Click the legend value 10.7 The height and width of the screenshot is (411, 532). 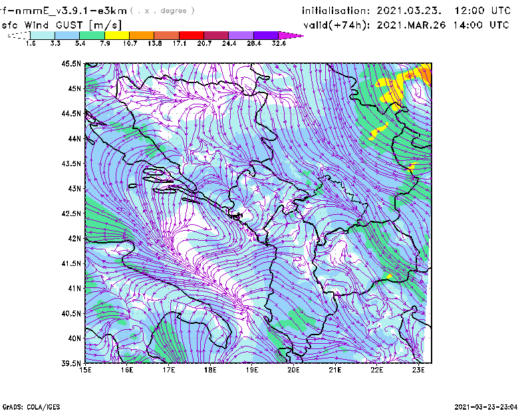point(130,43)
